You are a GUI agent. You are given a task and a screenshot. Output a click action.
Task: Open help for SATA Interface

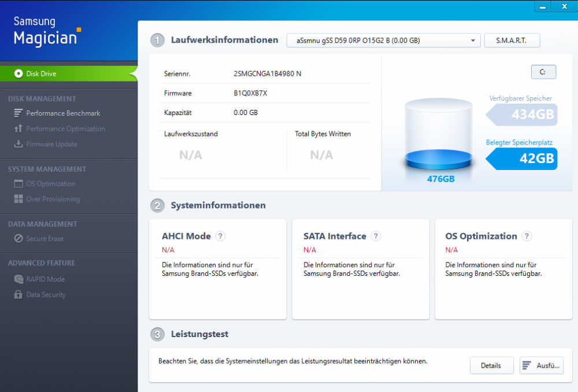tap(376, 236)
